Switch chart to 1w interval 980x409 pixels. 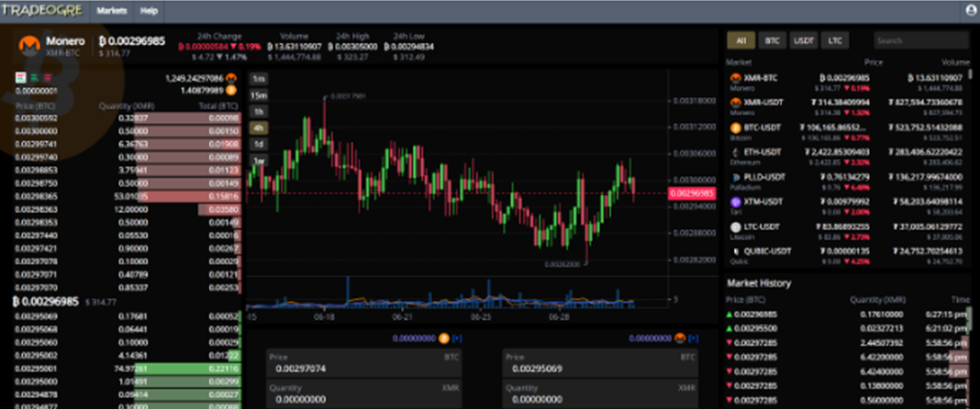click(x=259, y=160)
